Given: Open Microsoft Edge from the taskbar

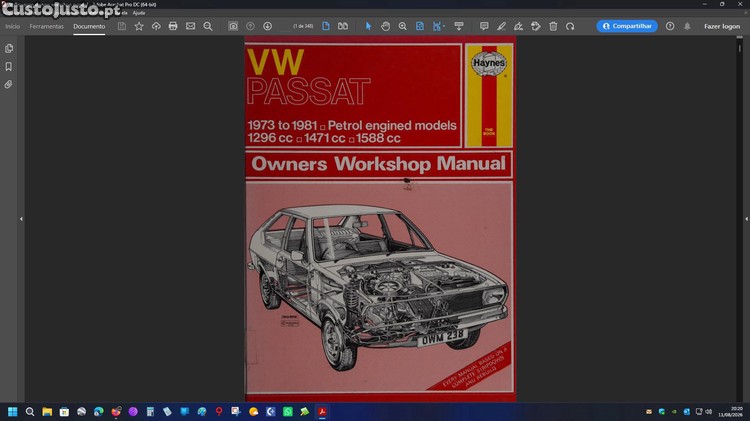Looking at the screenshot, I should click(x=99, y=411).
